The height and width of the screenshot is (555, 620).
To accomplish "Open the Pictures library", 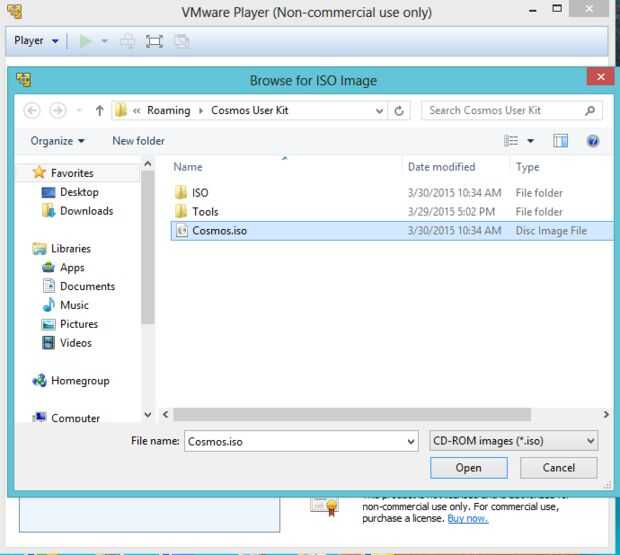I will click(x=79, y=324).
